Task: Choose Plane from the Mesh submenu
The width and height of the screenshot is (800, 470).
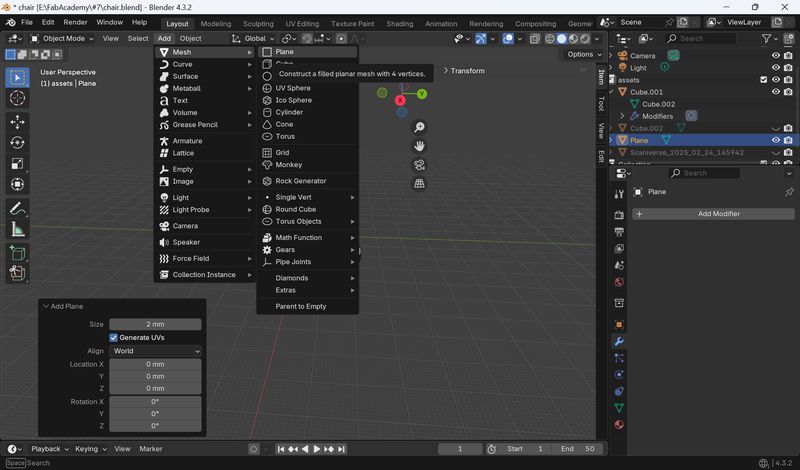Action: click(x=308, y=52)
